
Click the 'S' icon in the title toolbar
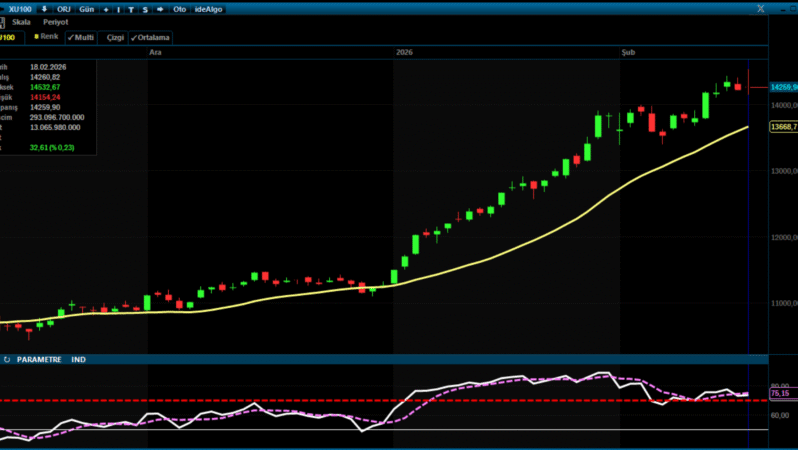pyautogui.click(x=145, y=9)
